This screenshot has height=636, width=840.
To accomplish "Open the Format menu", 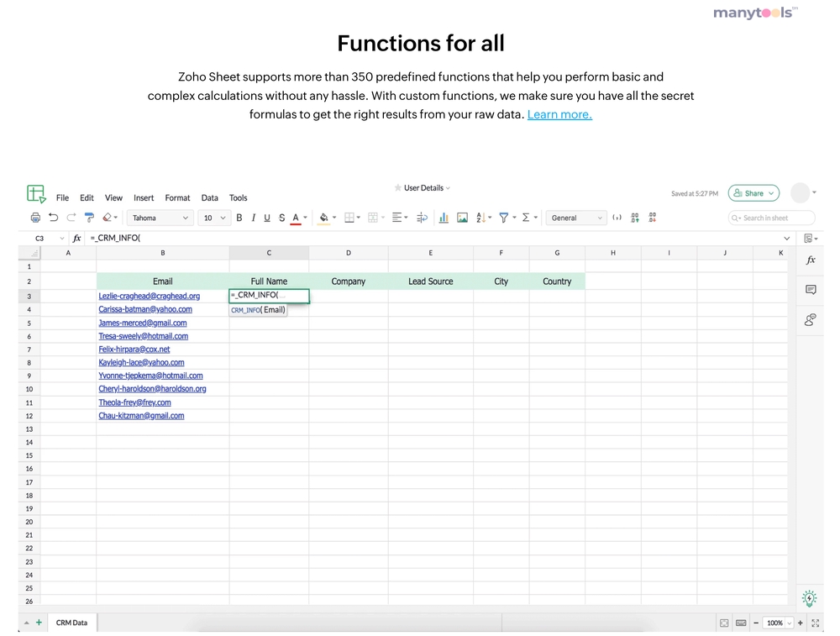I will pyautogui.click(x=177, y=197).
